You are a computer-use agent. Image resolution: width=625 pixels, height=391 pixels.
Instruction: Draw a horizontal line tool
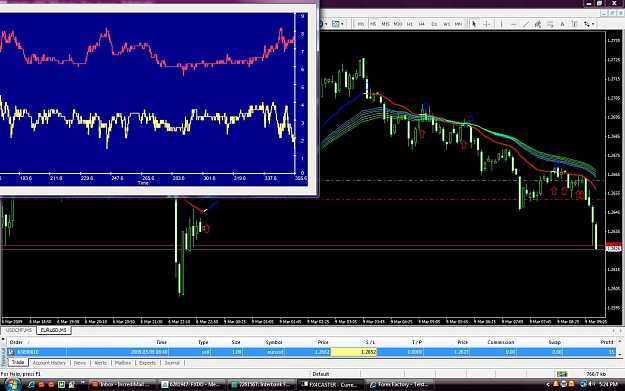coord(513,24)
